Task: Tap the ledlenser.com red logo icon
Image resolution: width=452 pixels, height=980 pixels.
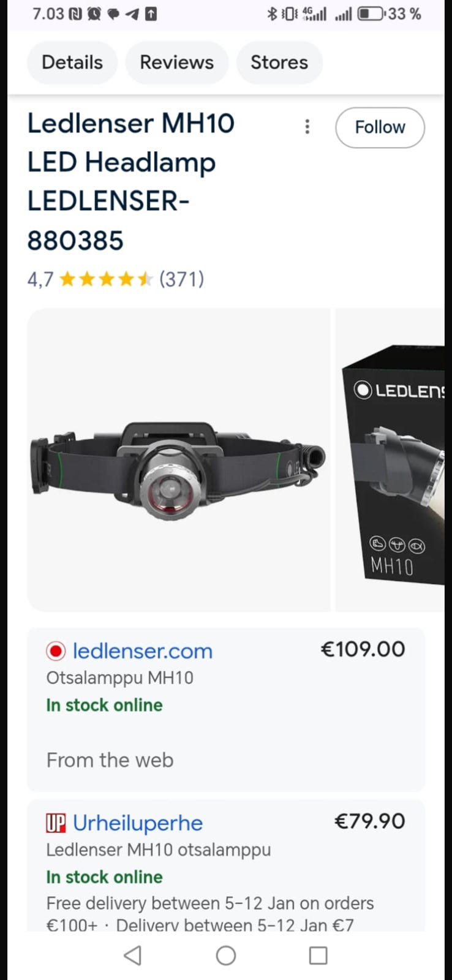Action: coord(56,651)
